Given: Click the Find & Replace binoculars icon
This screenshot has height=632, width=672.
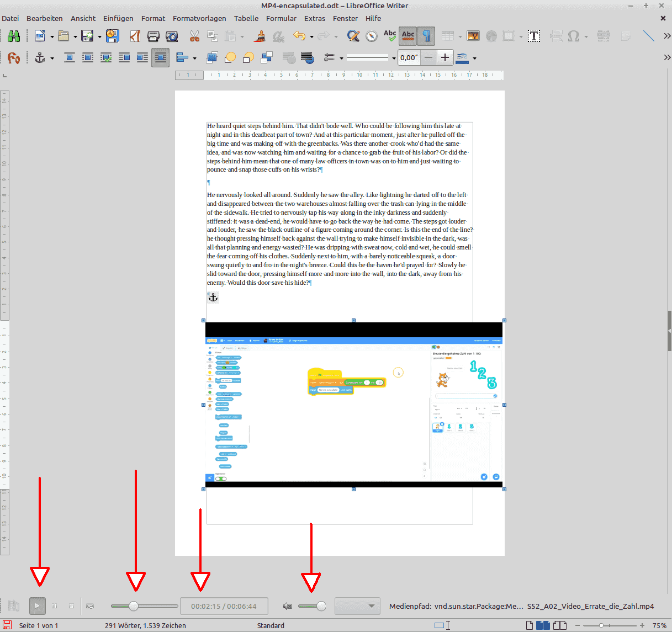Looking at the screenshot, I should click(x=14, y=36).
